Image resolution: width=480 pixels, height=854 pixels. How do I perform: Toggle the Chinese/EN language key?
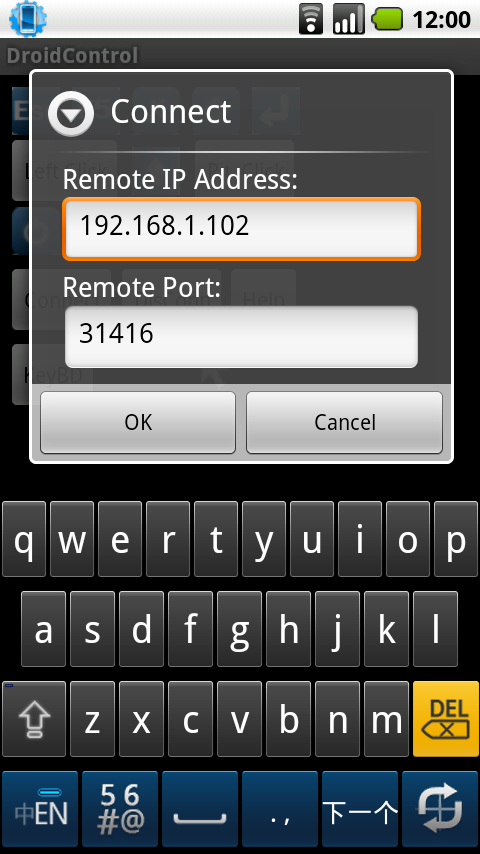coord(40,808)
